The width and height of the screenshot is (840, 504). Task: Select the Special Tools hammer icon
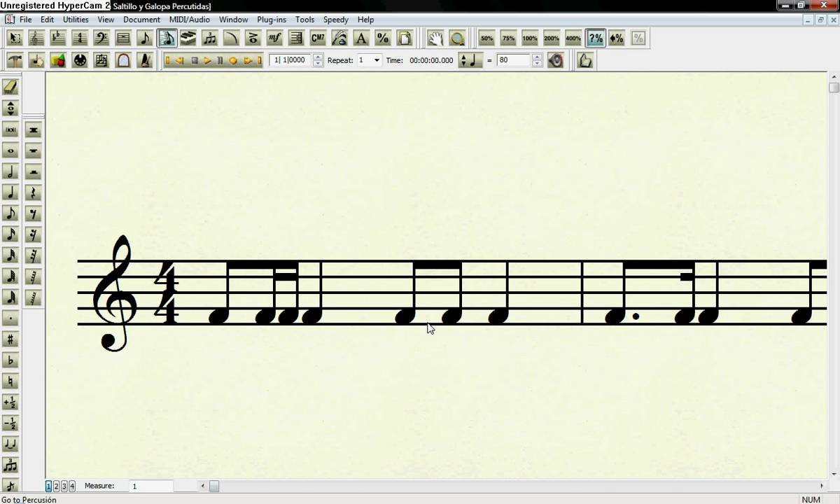point(15,60)
